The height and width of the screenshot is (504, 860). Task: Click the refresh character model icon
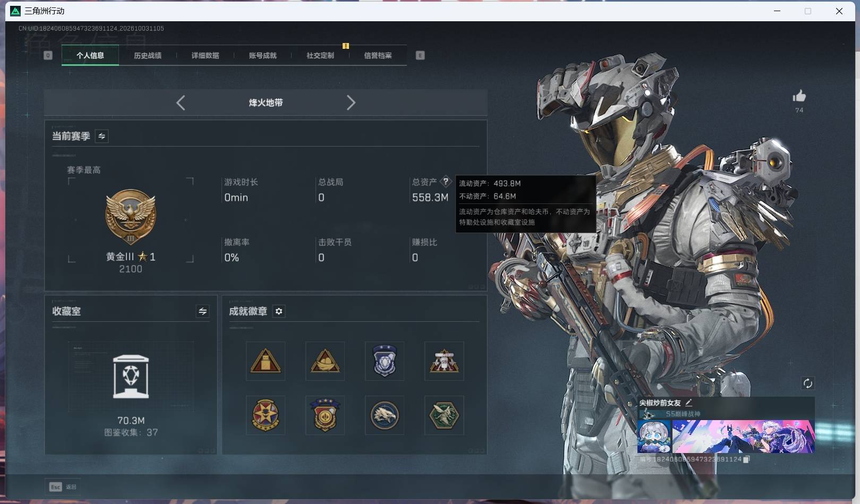(807, 383)
